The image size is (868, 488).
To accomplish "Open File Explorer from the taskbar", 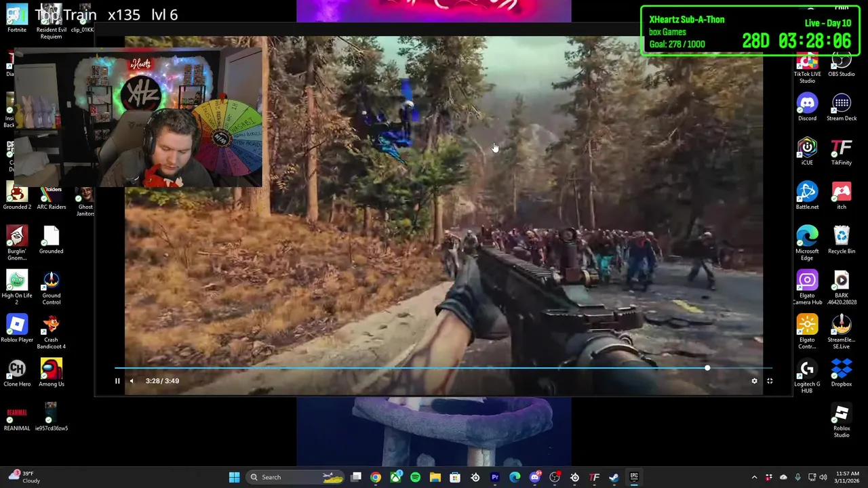I will tap(435, 477).
